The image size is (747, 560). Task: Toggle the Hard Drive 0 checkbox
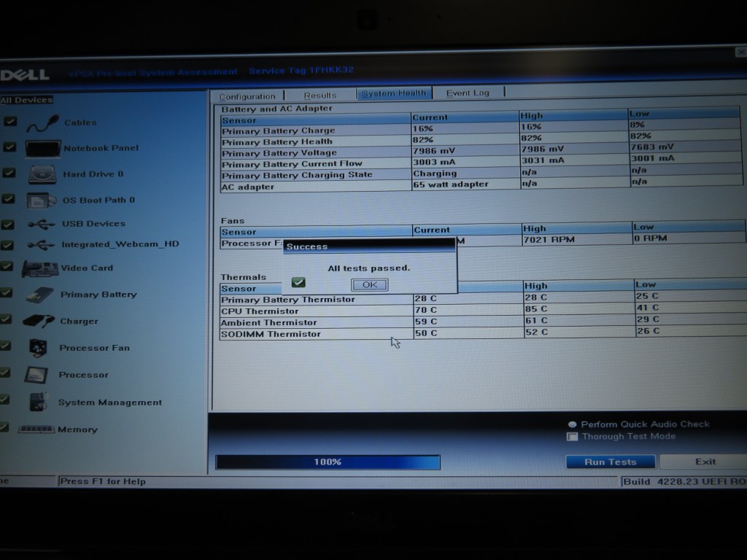coord(9,173)
